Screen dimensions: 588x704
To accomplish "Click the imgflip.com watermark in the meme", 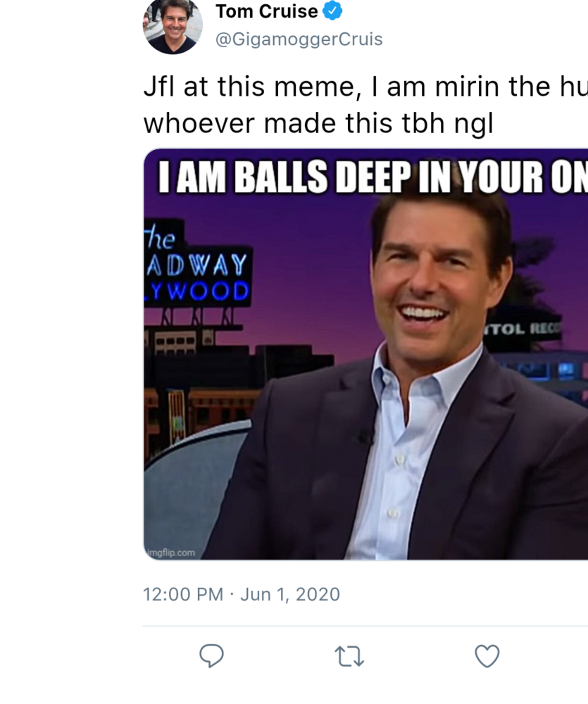I will [170, 553].
